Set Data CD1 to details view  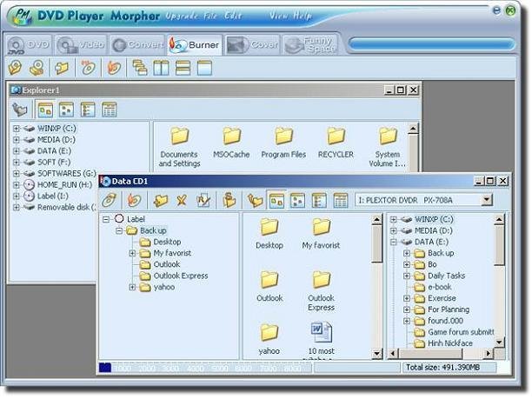click(x=340, y=200)
